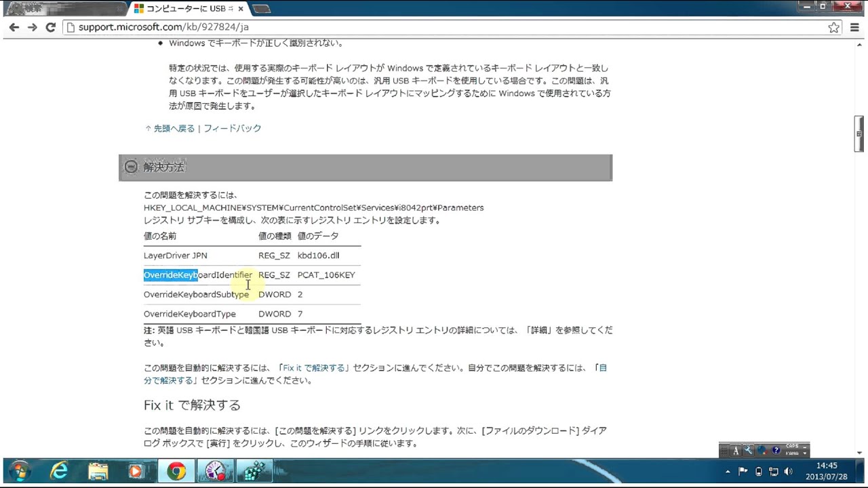Image resolution: width=868 pixels, height=488 pixels.
Task: Open the Windows Start menu
Action: click(x=20, y=471)
